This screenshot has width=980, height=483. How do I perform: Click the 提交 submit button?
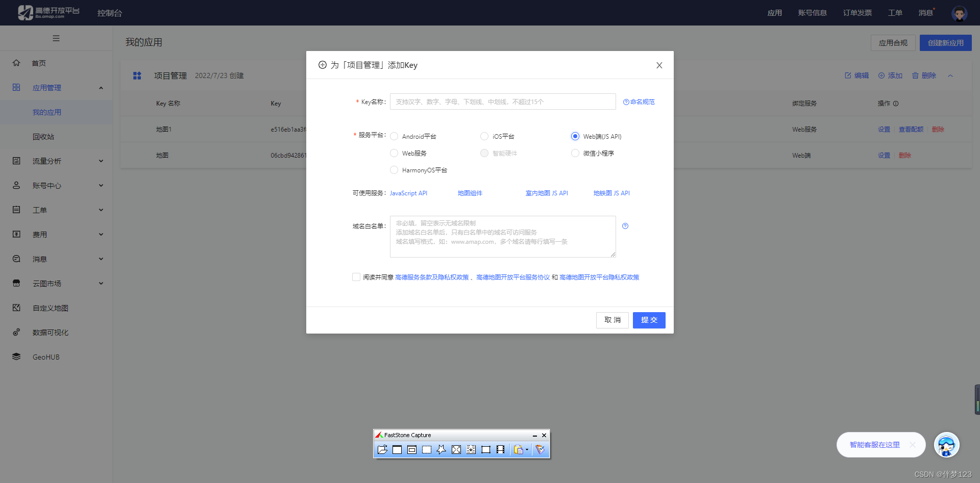[x=649, y=320]
